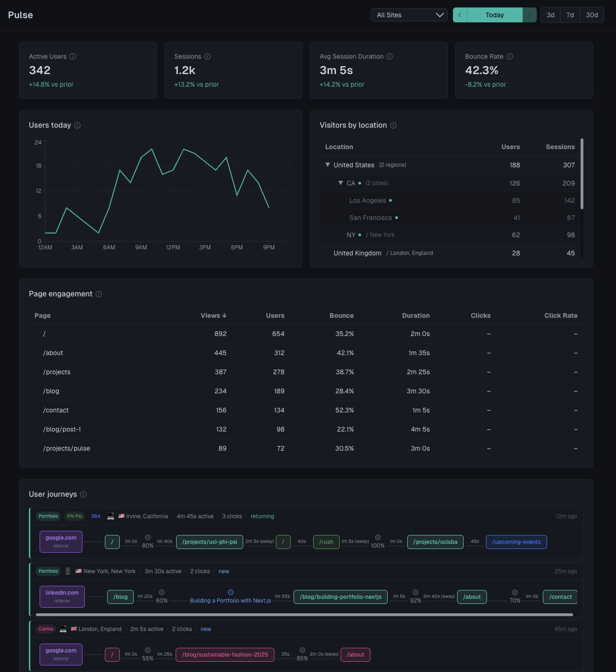Viewport: 616px width, 672px height.
Task: Collapse the United States location row
Action: click(x=328, y=165)
